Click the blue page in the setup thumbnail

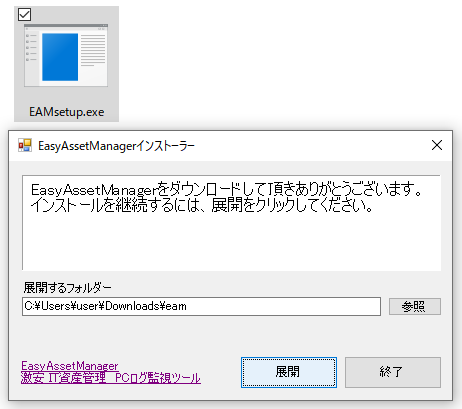[60, 57]
